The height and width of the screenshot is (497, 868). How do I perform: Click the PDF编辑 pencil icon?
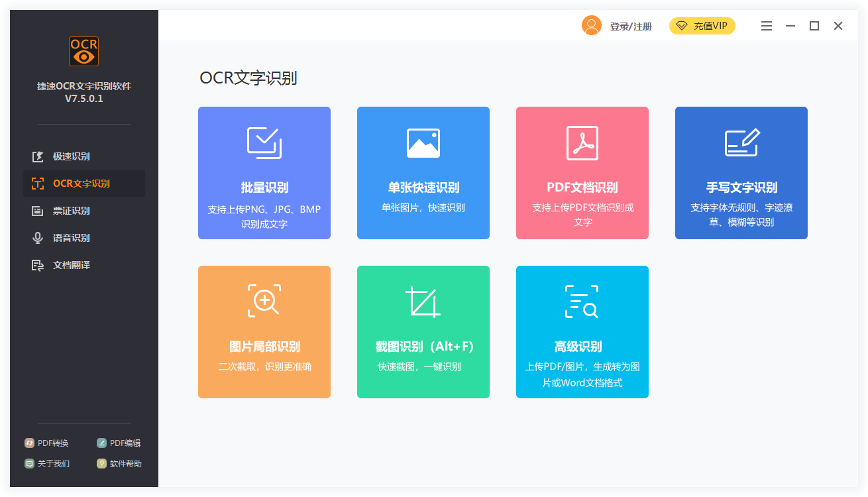[x=101, y=443]
